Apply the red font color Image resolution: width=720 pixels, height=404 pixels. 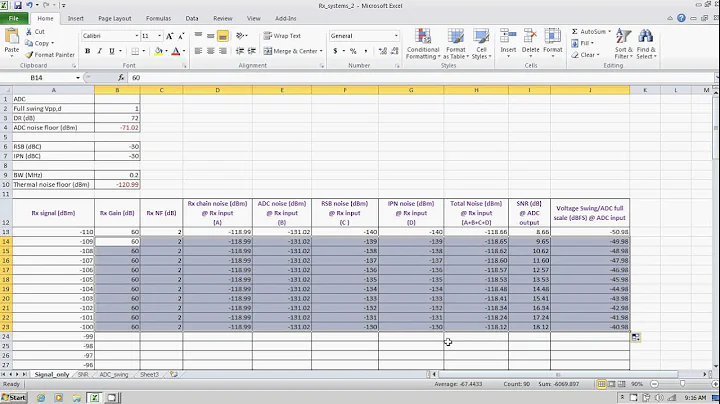click(175, 51)
